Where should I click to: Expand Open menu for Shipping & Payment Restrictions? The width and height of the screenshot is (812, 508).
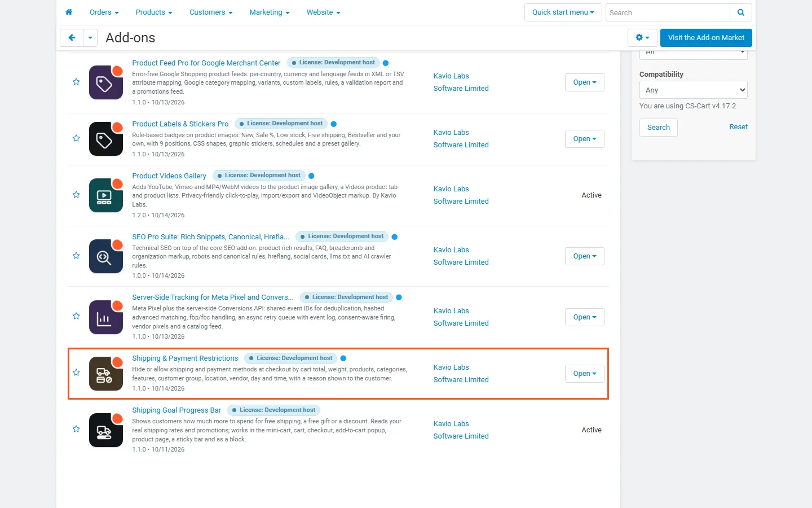585,374
